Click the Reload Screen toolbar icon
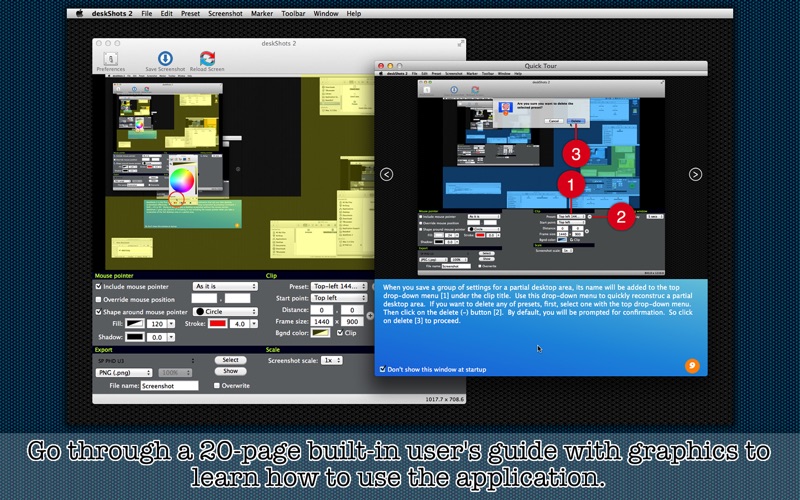Viewport: 800px width, 500px height. point(207,61)
